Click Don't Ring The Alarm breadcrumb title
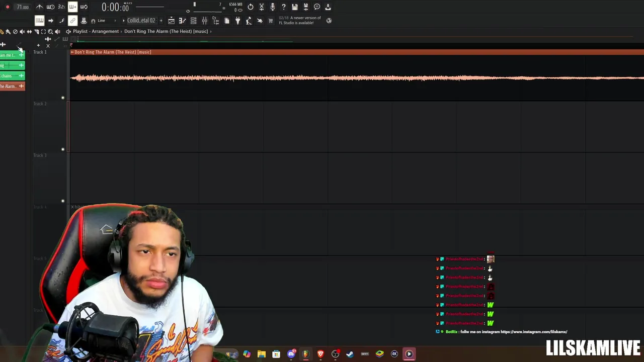This screenshot has width=644, height=362. 166,31
